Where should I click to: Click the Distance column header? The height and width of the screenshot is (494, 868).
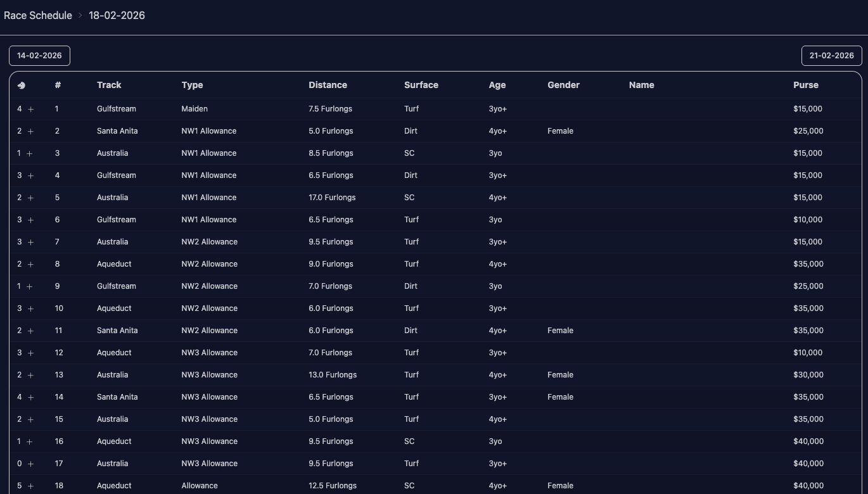tap(328, 85)
